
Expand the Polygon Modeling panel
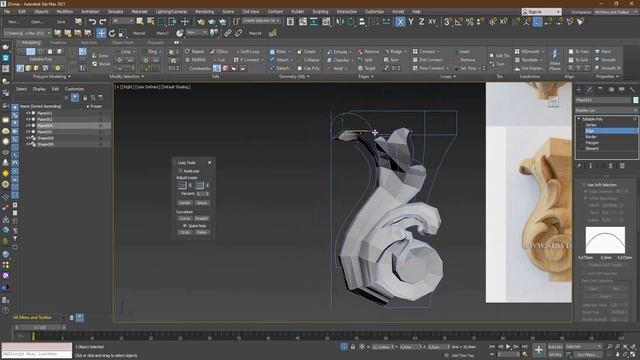(52, 77)
